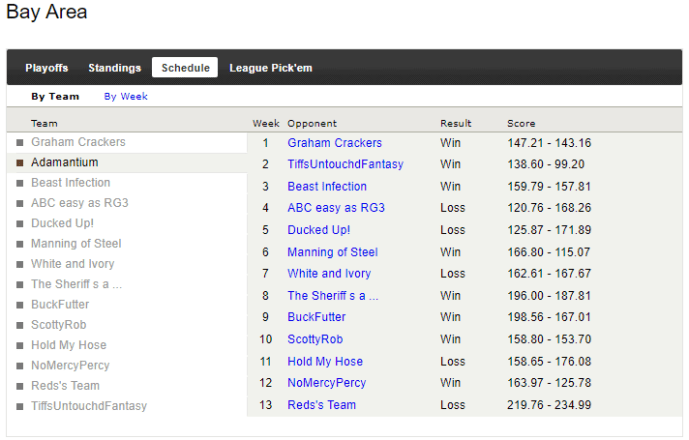Viewport: 689px width, 440px height.
Task: Click the bullet icon next to TiffsUntouchdFantasy team
Action: 19,407
